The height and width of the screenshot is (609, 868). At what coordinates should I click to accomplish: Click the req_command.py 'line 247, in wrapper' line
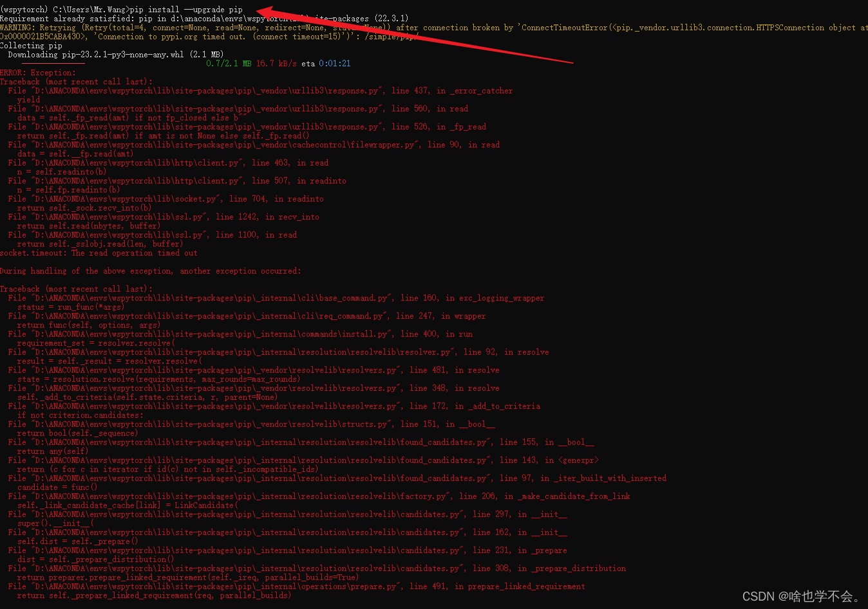[x=247, y=316]
